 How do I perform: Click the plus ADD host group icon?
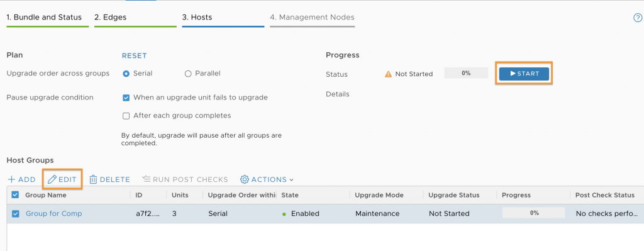pyautogui.click(x=11, y=179)
